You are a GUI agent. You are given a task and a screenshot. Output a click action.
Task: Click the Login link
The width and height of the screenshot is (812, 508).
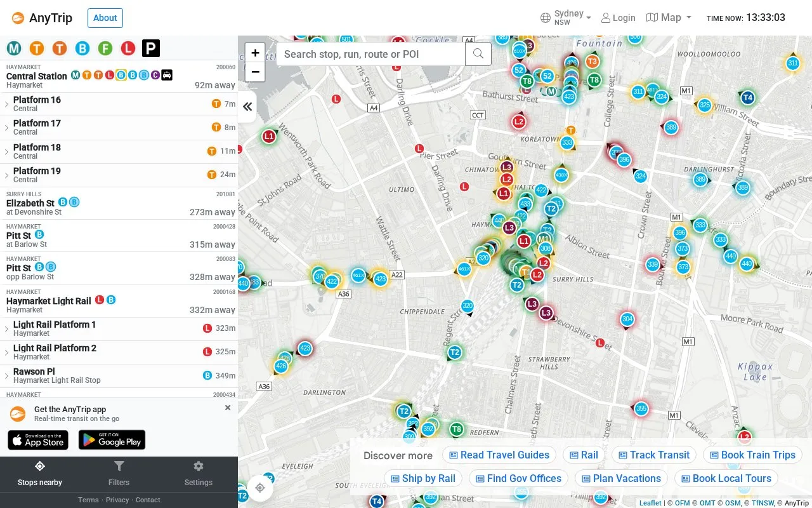pos(618,18)
